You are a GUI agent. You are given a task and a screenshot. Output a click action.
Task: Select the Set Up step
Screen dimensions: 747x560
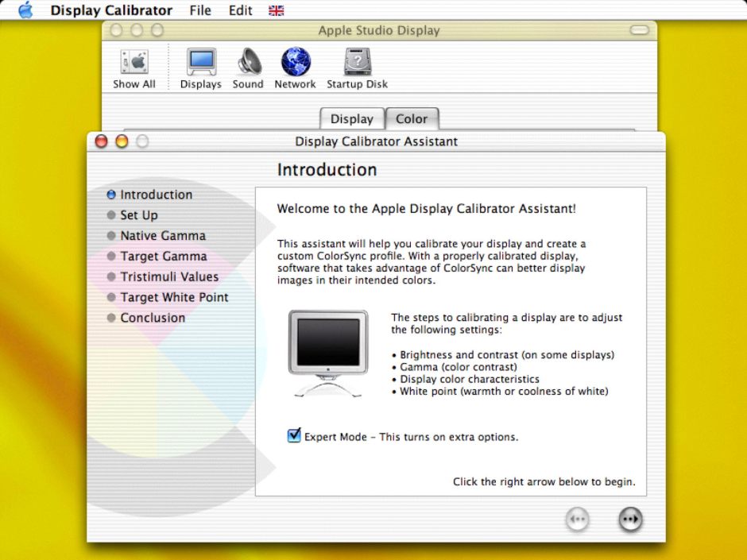pos(133,215)
